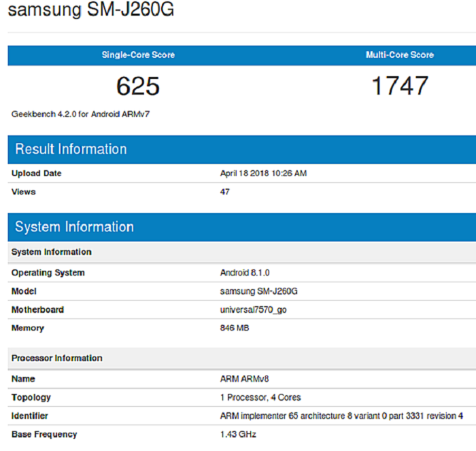Select the 'Android 8.1.0' value
The width and height of the screenshot is (476, 451).
(x=245, y=273)
